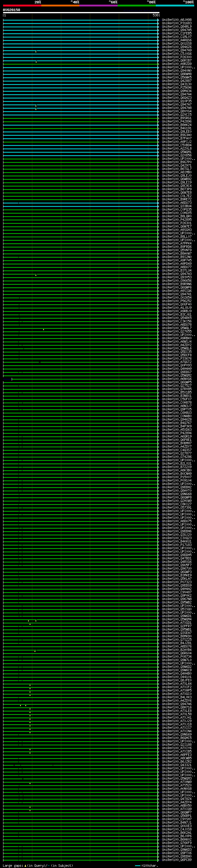197x868 pixels.
Task: Select hit label UniRef100_Q93V53
Action: [x=177, y=277]
